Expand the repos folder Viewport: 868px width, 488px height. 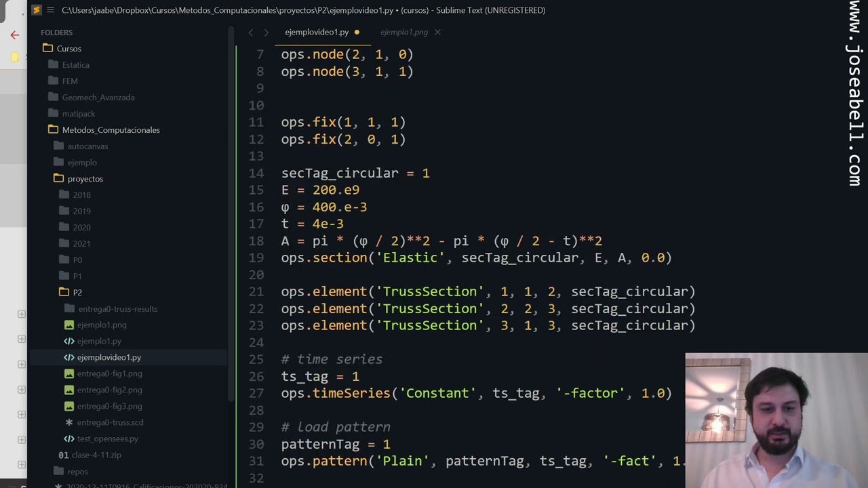pos(78,472)
